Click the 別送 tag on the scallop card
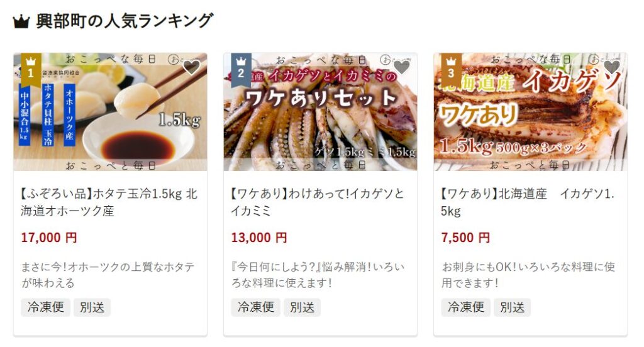Image resolution: width=644 pixels, height=347 pixels. (92, 307)
